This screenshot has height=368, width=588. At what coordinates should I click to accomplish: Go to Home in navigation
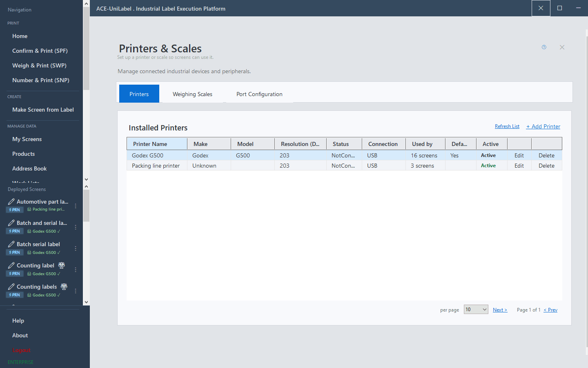coord(20,36)
